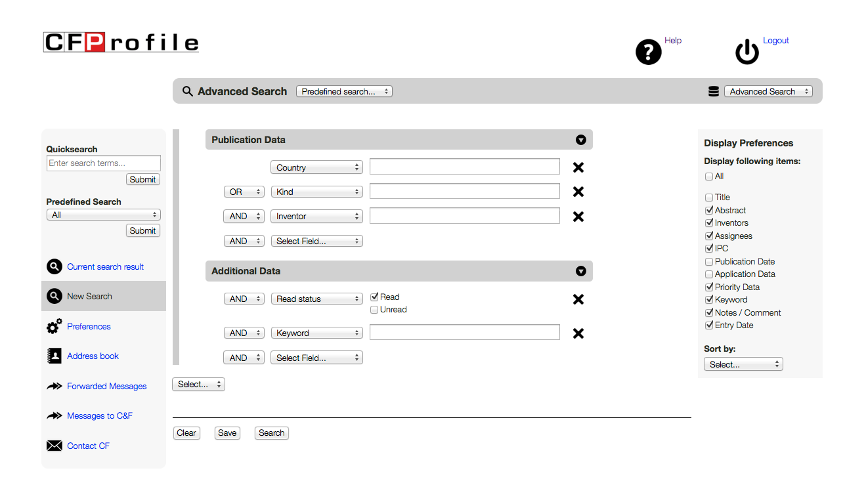
Task: Click the Advanced Search magnifier icon
Action: pos(188,92)
